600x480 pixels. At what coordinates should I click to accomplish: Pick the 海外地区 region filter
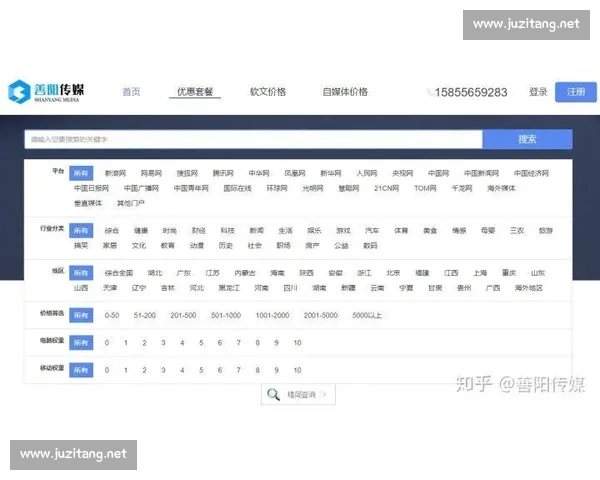point(529,288)
